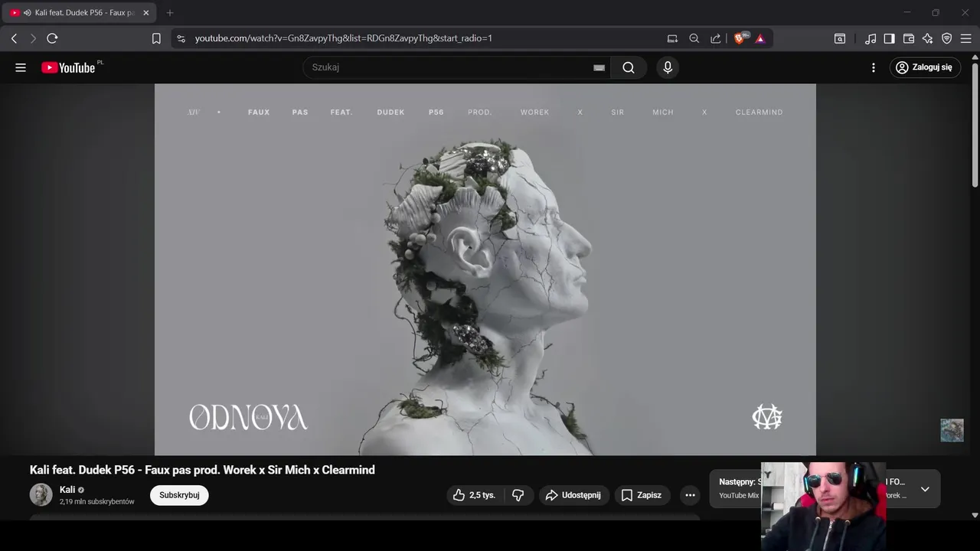Open the Brave media playlist music icon
The width and height of the screenshot is (980, 551).
pos(871,38)
